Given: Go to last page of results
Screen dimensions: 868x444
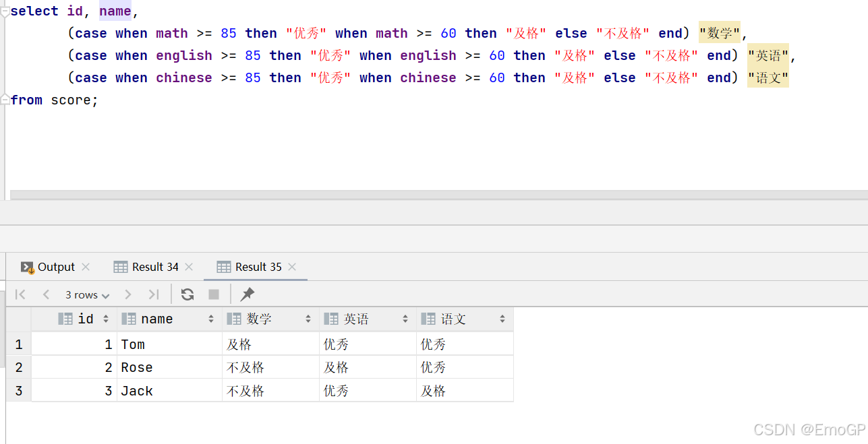Looking at the screenshot, I should coord(154,294).
